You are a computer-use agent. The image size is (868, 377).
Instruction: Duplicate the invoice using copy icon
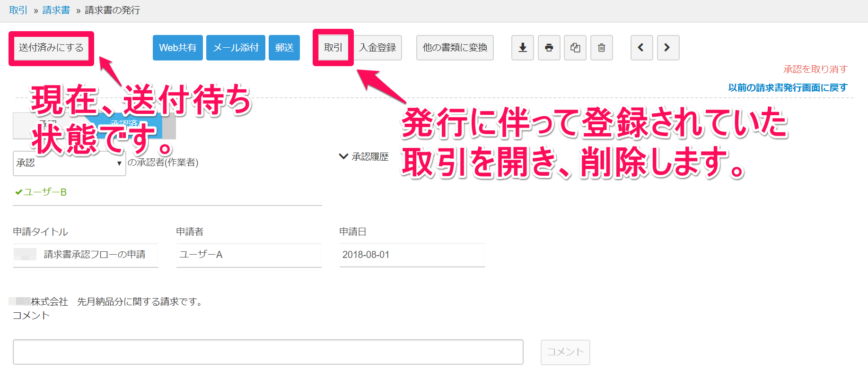click(x=575, y=48)
